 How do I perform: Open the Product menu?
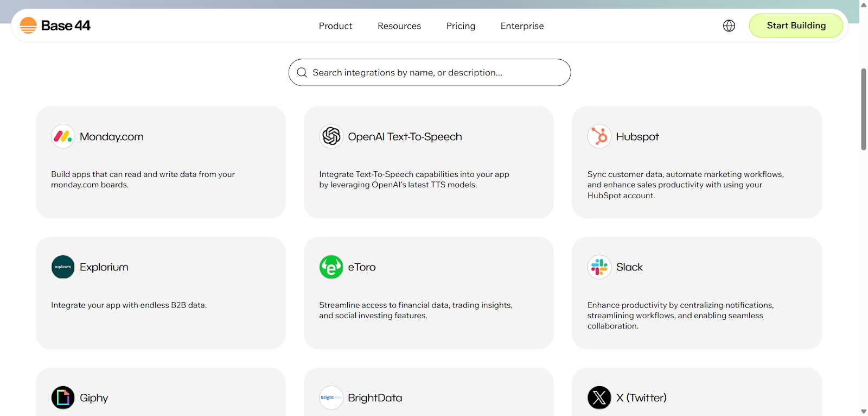point(335,26)
